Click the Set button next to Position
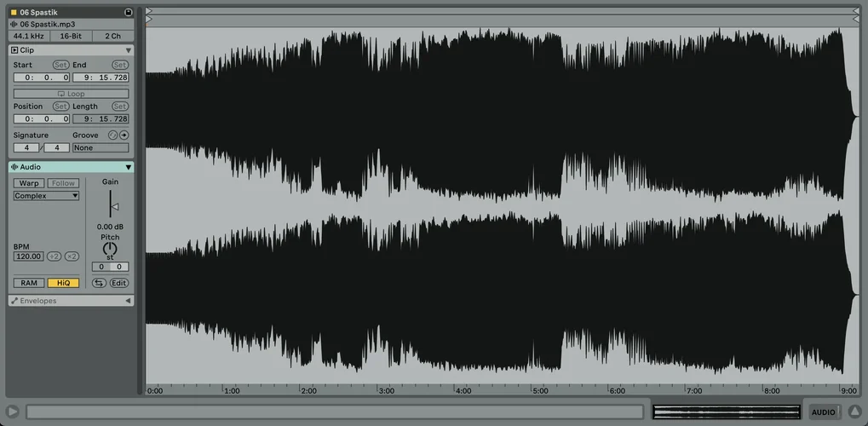868x426 pixels. pyautogui.click(x=60, y=106)
